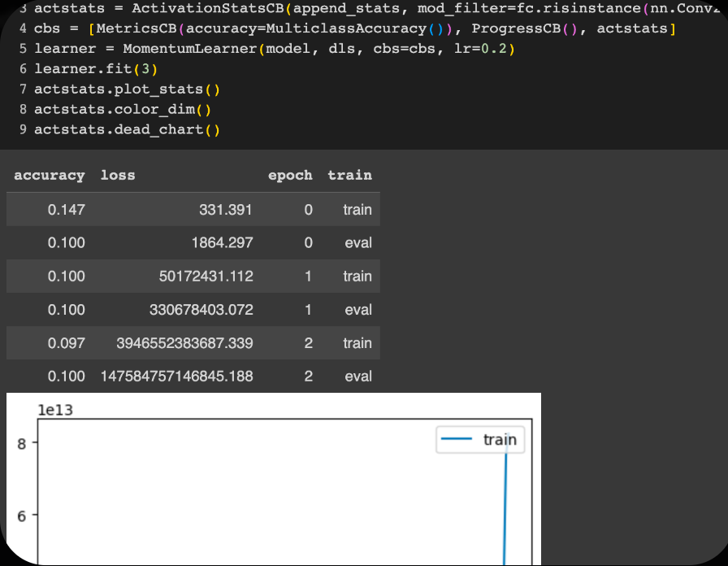Click the epoch column header

click(x=290, y=175)
